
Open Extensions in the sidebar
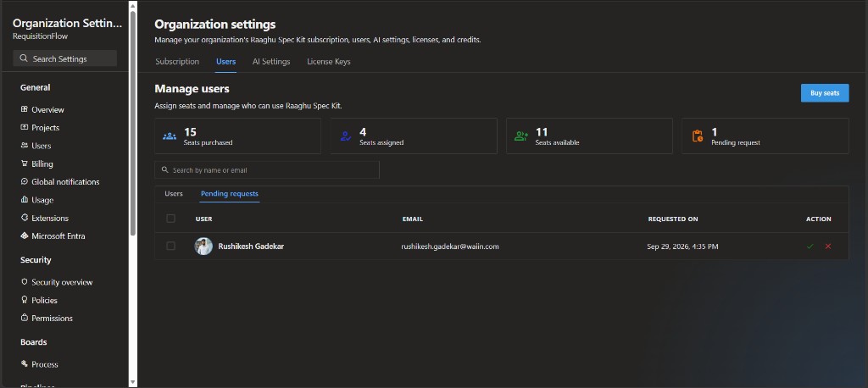pos(50,218)
